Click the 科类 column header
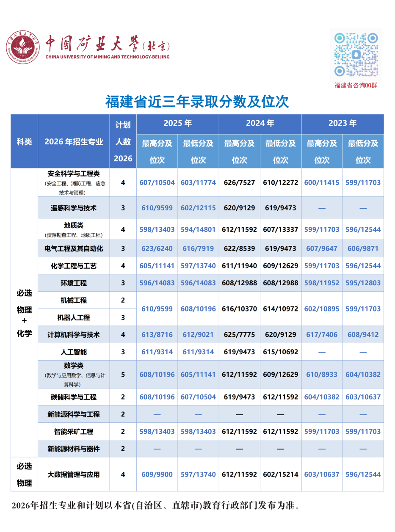Screen dimensions: 395x532 tap(24, 142)
